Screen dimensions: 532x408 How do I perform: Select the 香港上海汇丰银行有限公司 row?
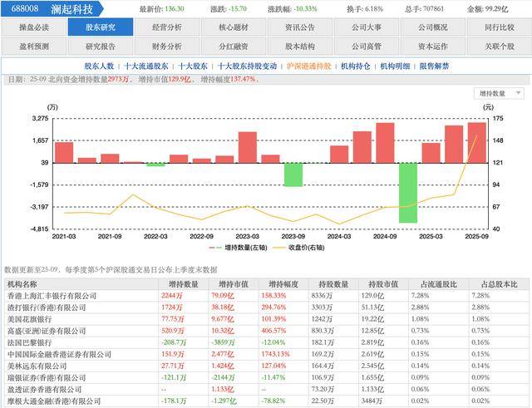(x=267, y=296)
